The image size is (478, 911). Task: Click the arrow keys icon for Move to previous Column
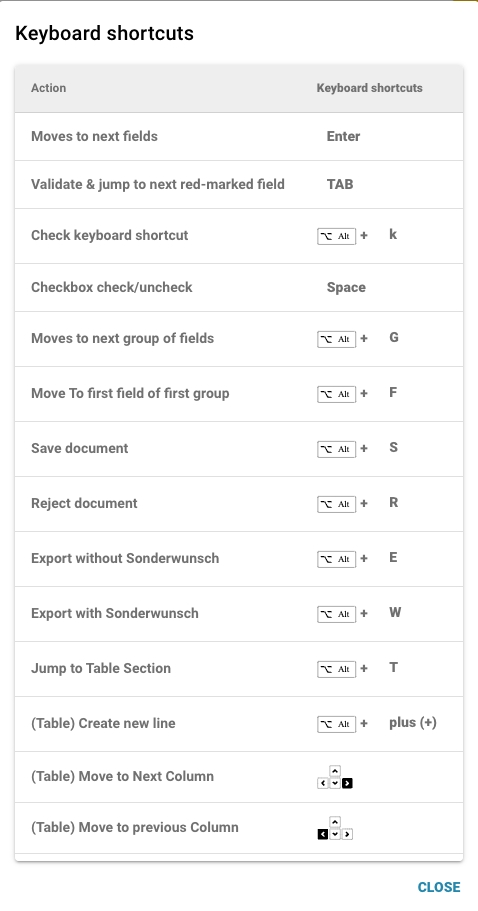(x=335, y=828)
